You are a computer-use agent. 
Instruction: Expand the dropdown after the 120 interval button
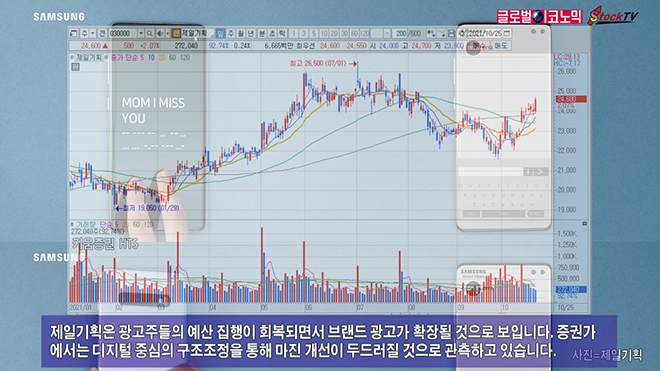[387, 33]
